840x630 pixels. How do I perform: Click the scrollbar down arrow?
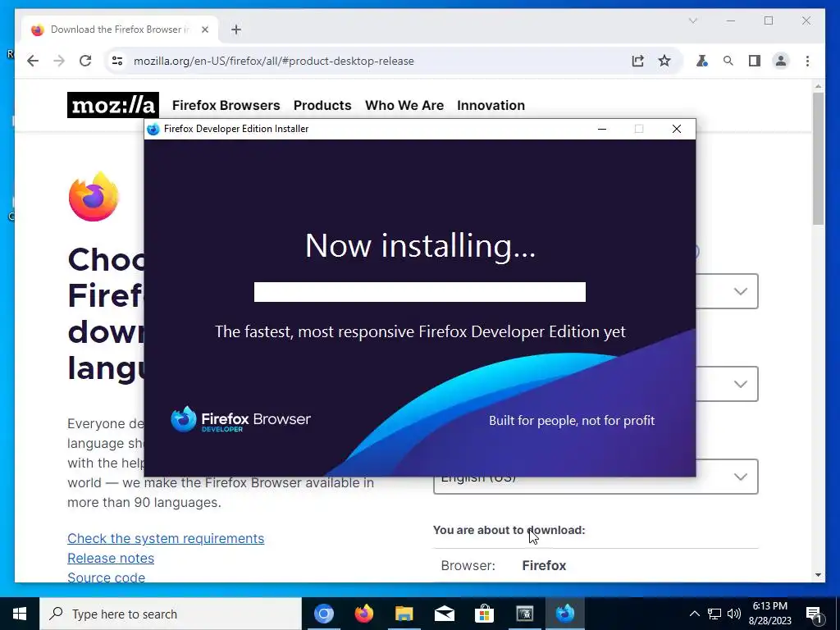[818, 575]
